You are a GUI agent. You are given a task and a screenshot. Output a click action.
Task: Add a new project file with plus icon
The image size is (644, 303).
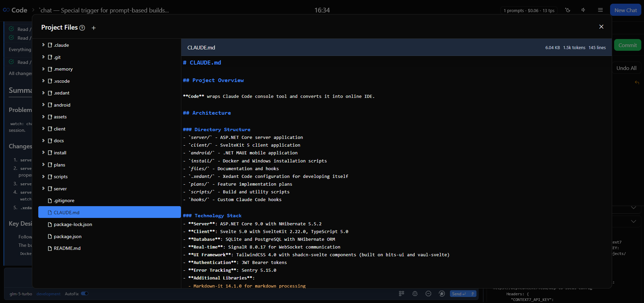click(x=94, y=28)
